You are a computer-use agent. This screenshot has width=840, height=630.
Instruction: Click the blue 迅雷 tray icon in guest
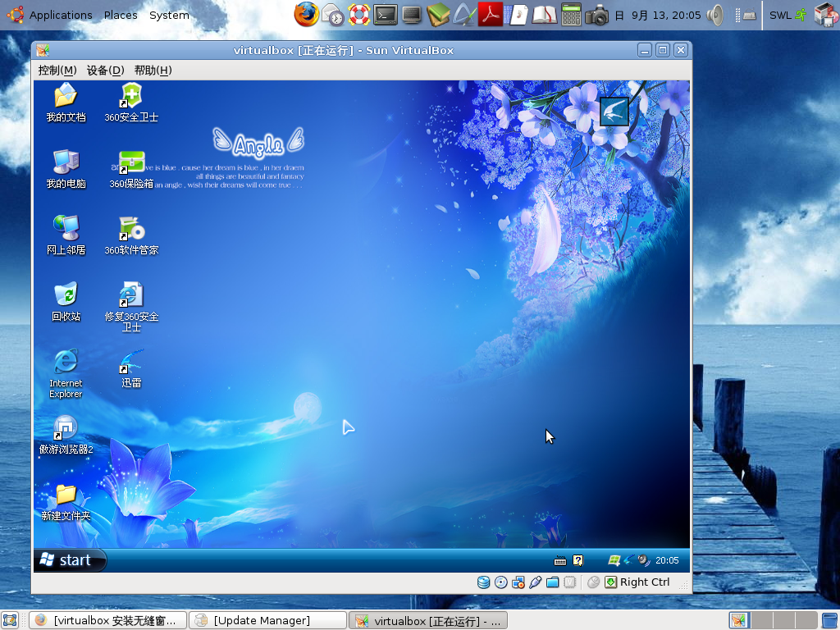tap(628, 559)
